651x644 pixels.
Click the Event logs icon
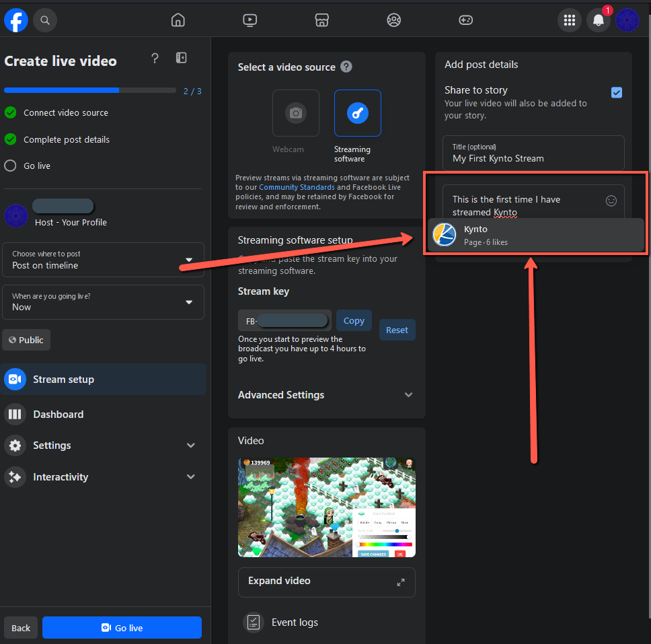point(254,622)
